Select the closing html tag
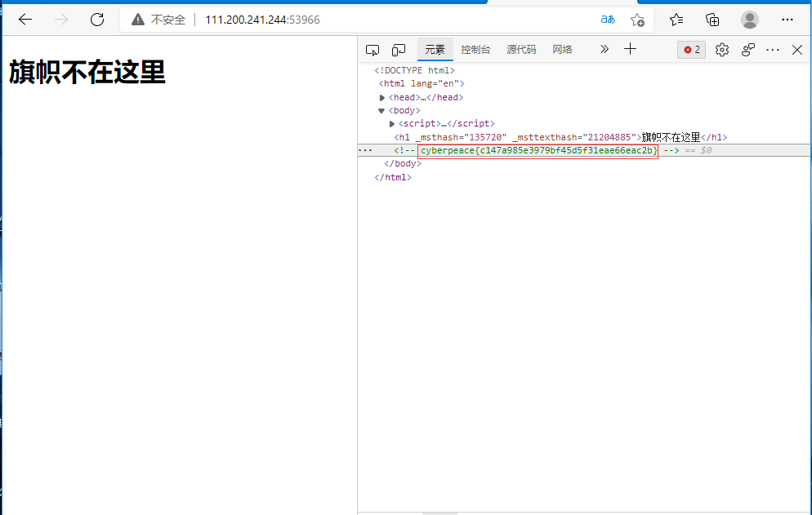 [x=393, y=177]
